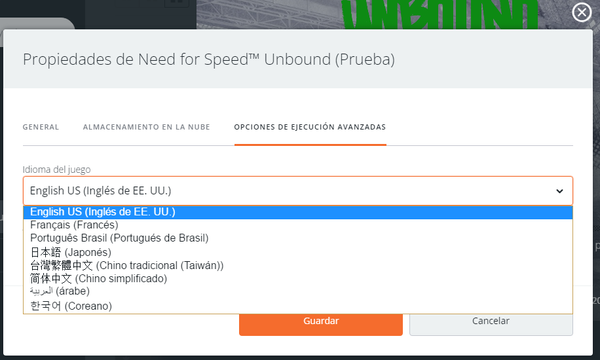Open Almacenamiento en la nube tab
This screenshot has width=600, height=360.
click(x=147, y=127)
